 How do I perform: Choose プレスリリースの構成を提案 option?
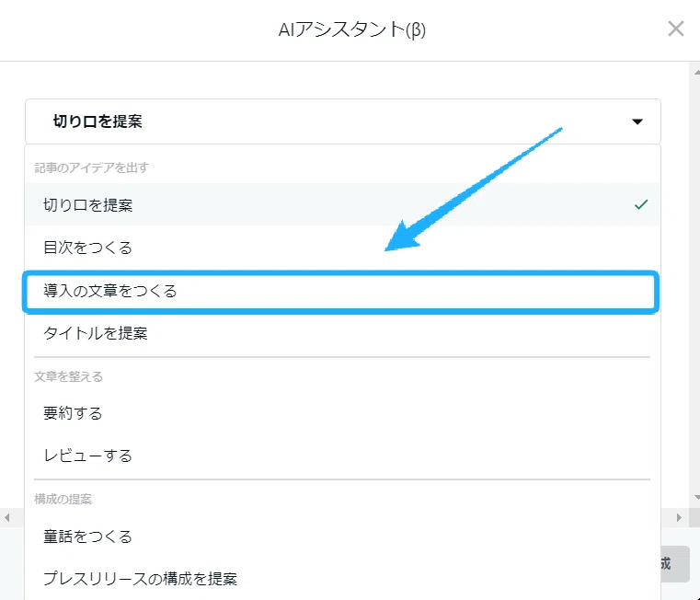click(x=342, y=579)
